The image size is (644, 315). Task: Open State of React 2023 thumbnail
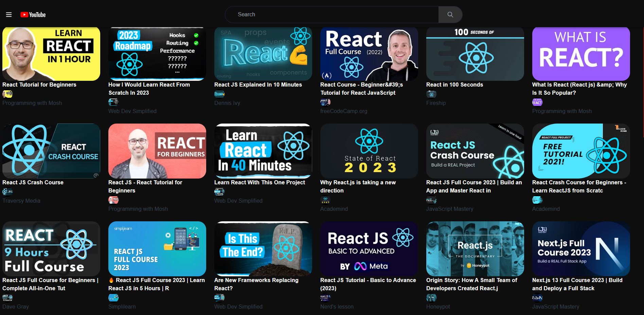pos(369,151)
